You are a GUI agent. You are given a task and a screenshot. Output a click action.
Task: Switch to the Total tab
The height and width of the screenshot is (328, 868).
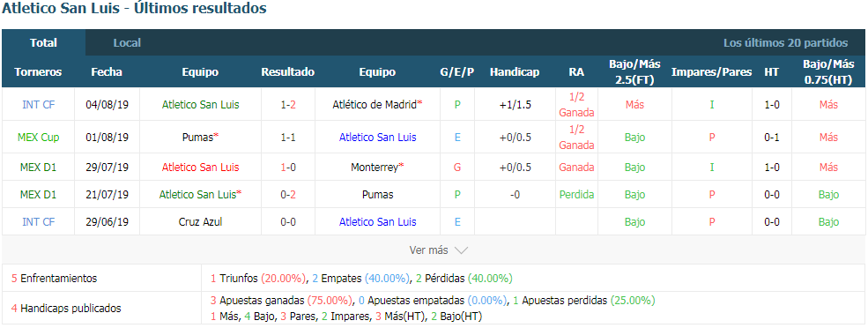(44, 42)
